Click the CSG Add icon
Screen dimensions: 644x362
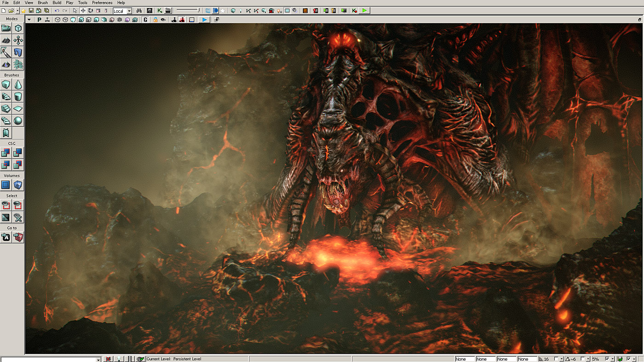[6, 153]
